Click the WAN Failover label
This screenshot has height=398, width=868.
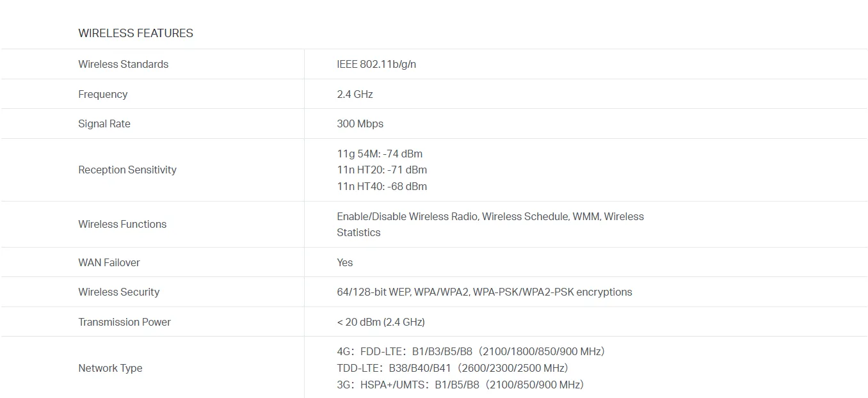pyautogui.click(x=109, y=262)
